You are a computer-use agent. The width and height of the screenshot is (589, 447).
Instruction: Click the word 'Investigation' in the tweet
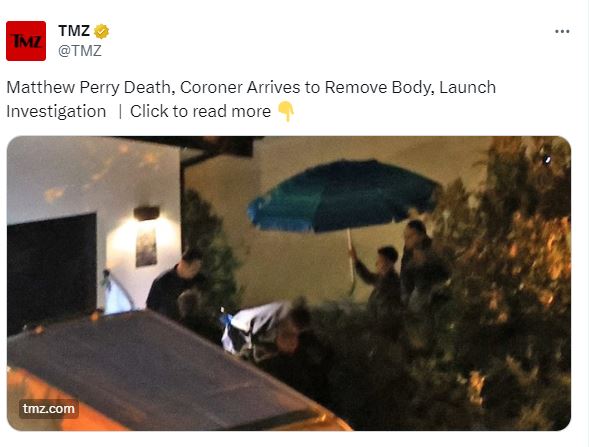coord(56,112)
